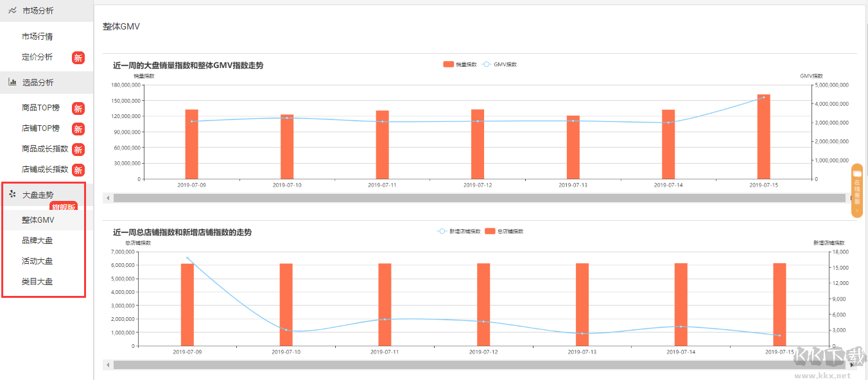Open the 市场行情 menu item

[x=37, y=37]
